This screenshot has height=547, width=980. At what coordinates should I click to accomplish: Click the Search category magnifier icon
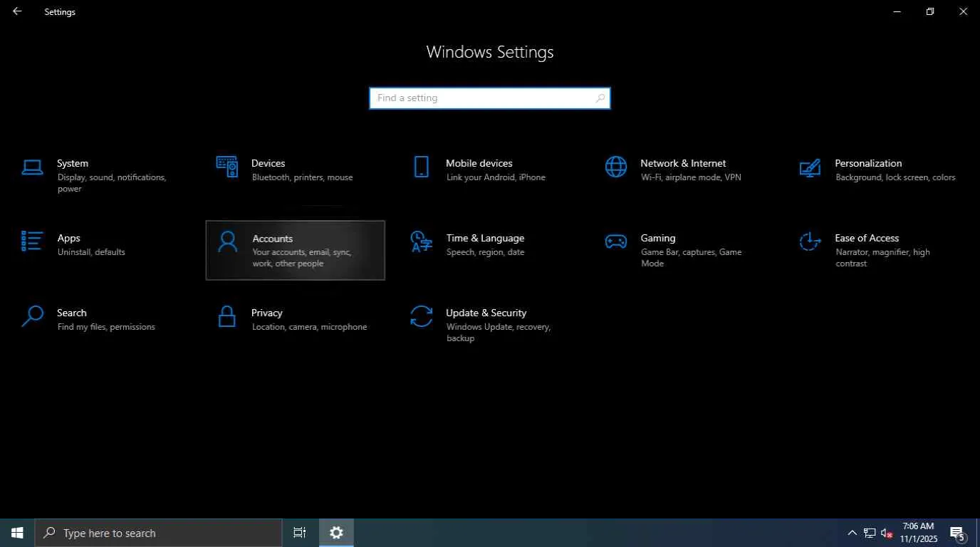click(33, 316)
